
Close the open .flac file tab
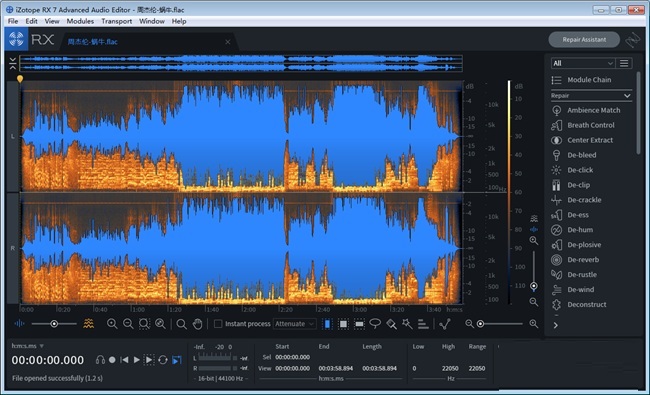click(x=228, y=42)
